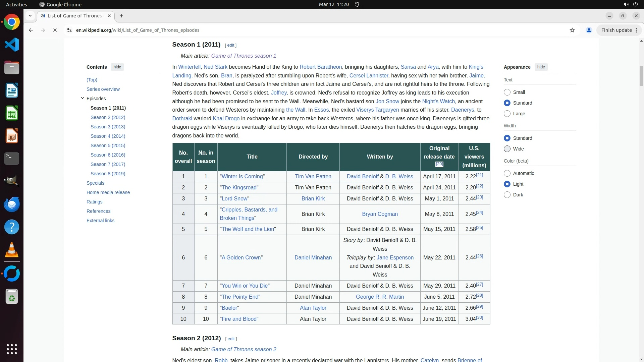Open the Chrome profile avatar icon
The image size is (644, 362).
pos(589,30)
